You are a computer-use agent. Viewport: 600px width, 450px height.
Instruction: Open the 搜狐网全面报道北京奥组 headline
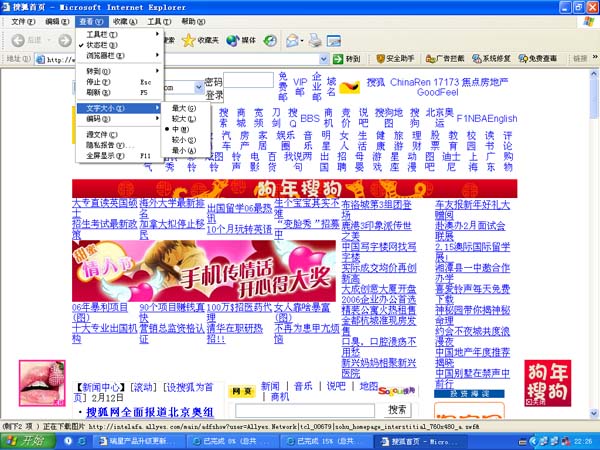[150, 412]
